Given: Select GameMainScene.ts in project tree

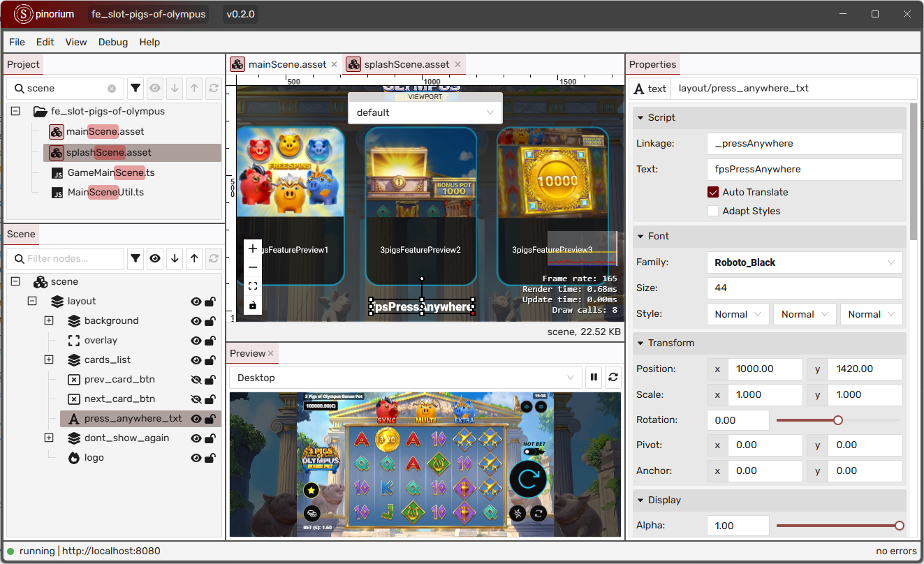Looking at the screenshot, I should (x=111, y=172).
